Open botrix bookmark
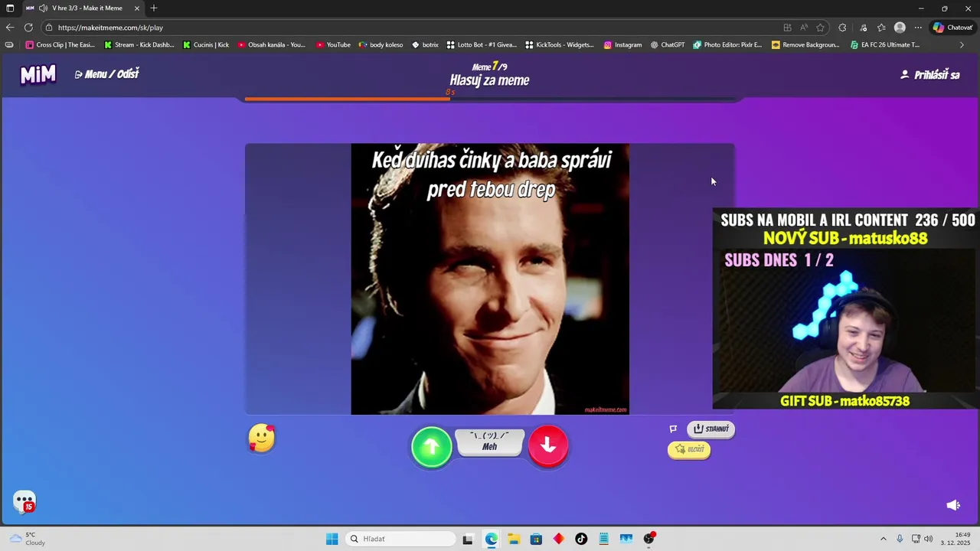This screenshot has width=980, height=551. pos(425,45)
